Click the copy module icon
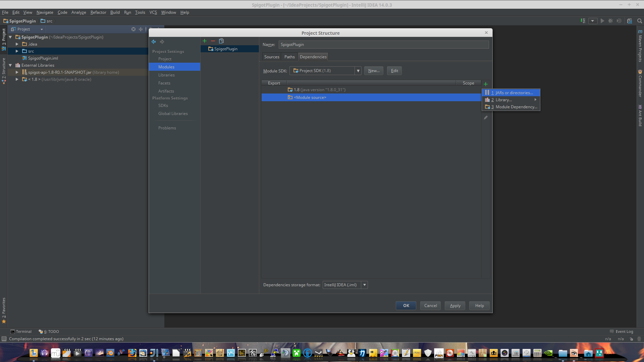 (221, 41)
